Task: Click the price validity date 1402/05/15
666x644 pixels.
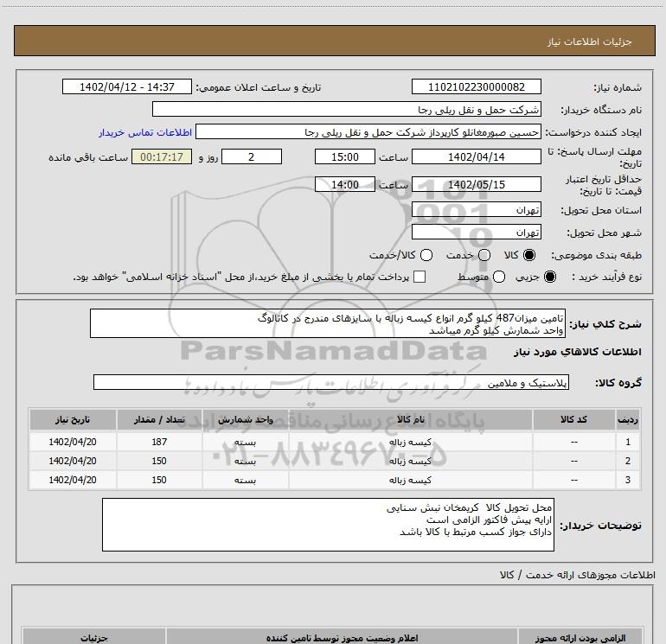Action: pos(476,185)
